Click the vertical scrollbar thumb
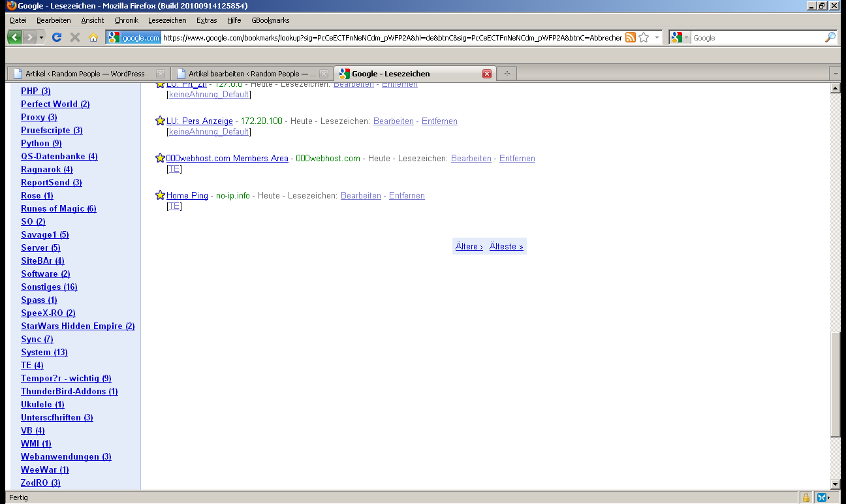 pyautogui.click(x=835, y=384)
